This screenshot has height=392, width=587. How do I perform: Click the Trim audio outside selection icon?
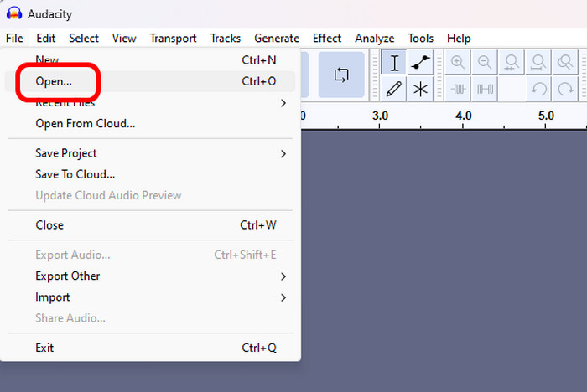[x=458, y=89]
